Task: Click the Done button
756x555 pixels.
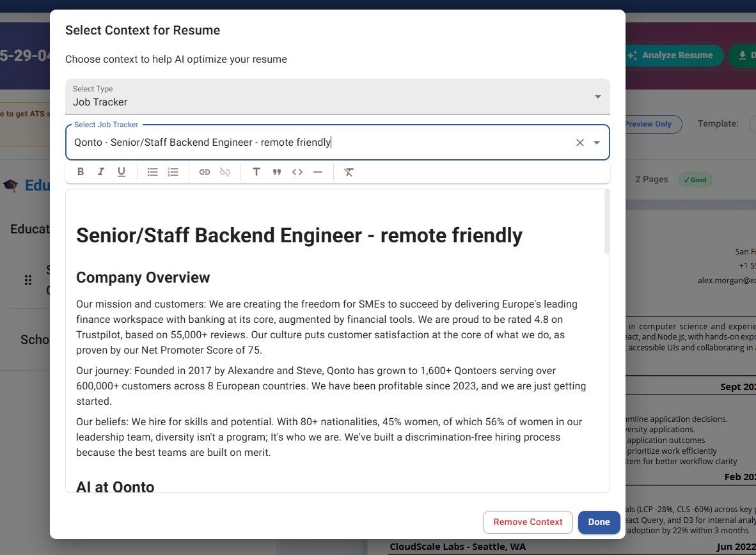Action: (x=599, y=522)
